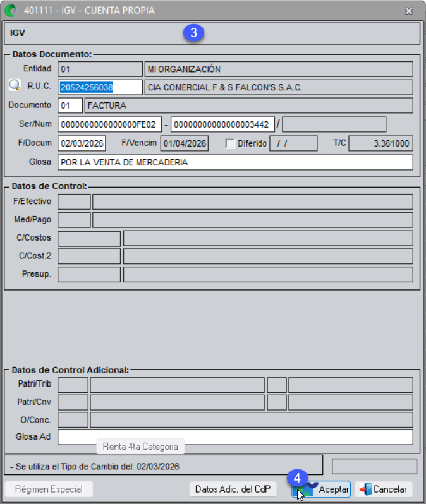Screen dimensions: 426x504
Task: Click the empty box beside the status message
Action: click(374, 466)
